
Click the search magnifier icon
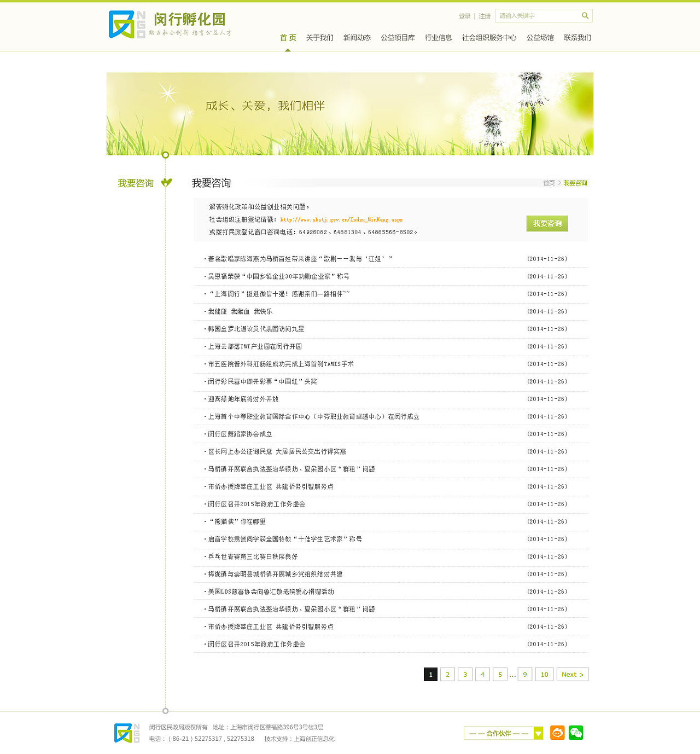(585, 15)
